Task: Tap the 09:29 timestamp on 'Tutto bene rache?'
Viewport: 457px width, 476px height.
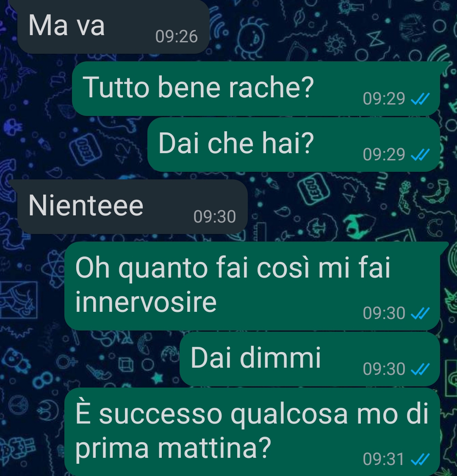Action: click(384, 99)
